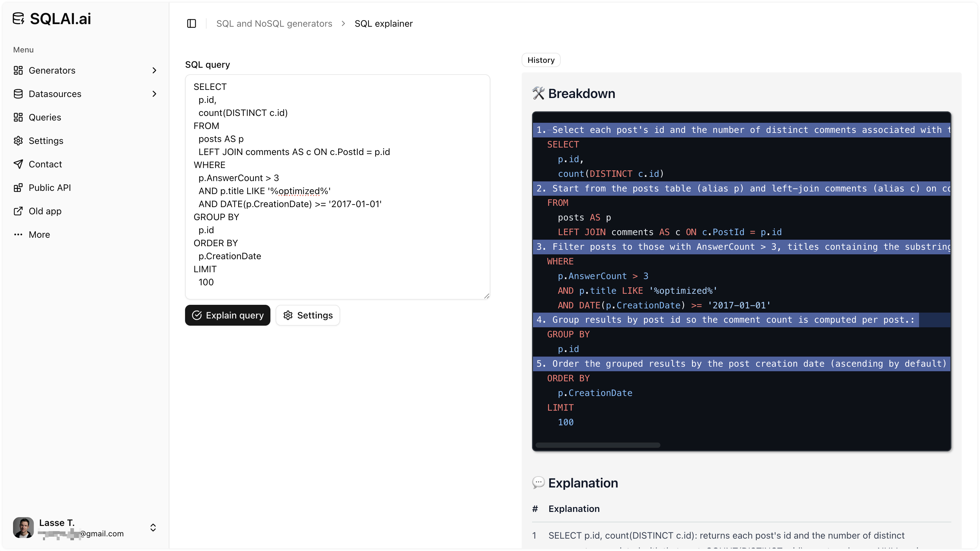This screenshot has height=551, width=980.
Task: Open Settings next to Explain query
Action: point(308,315)
